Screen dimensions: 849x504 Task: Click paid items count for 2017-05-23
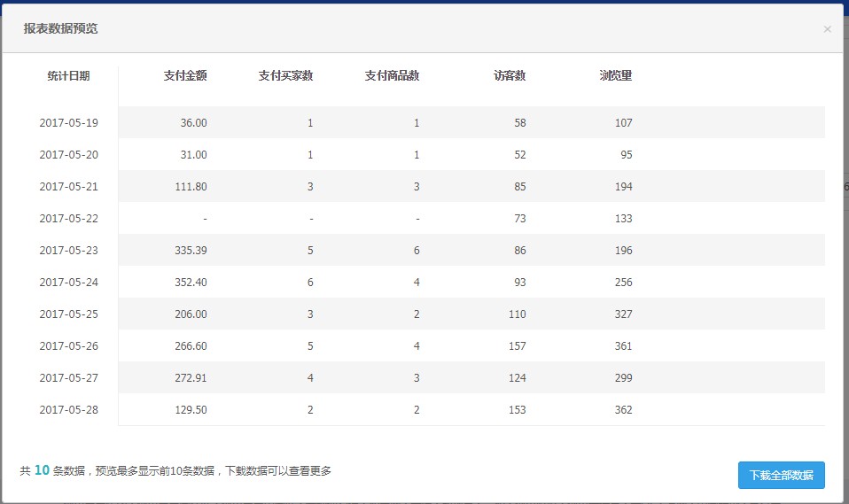(417, 251)
